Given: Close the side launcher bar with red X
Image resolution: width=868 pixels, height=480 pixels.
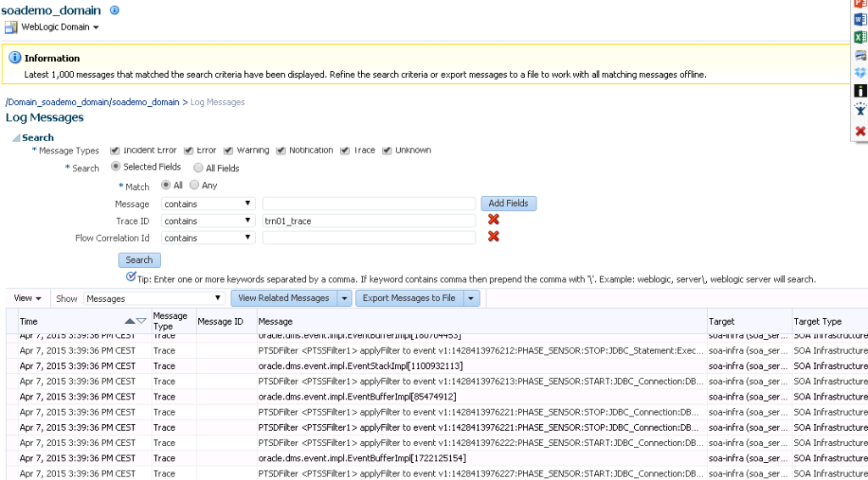Looking at the screenshot, I should (x=860, y=131).
